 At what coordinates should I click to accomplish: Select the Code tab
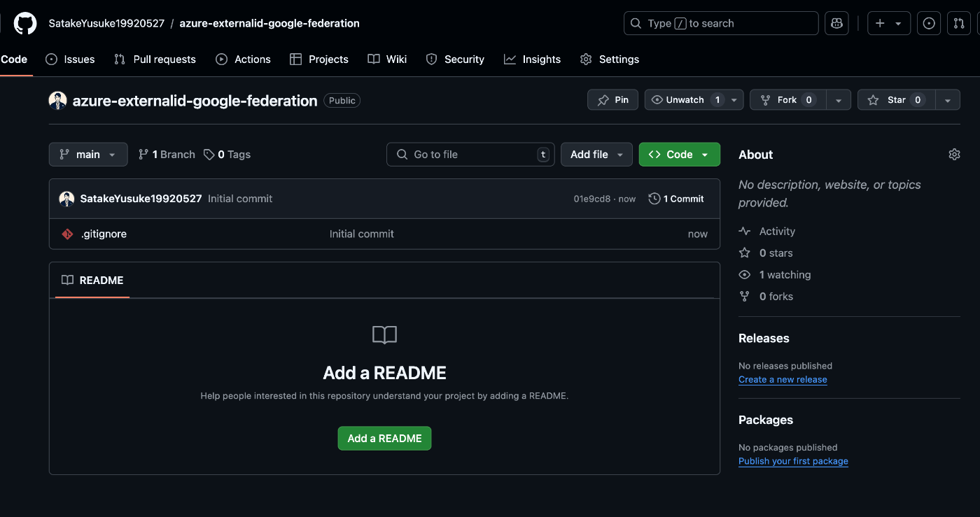14,59
